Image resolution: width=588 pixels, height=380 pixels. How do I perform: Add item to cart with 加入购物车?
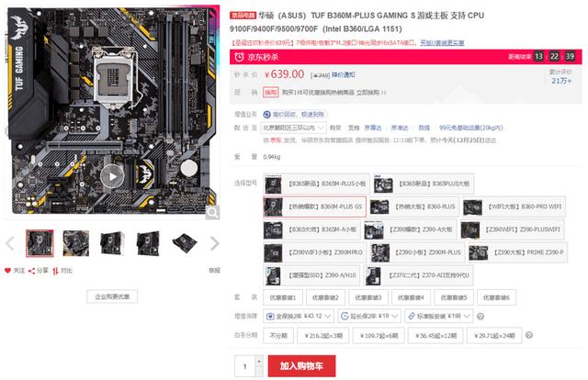tap(302, 365)
